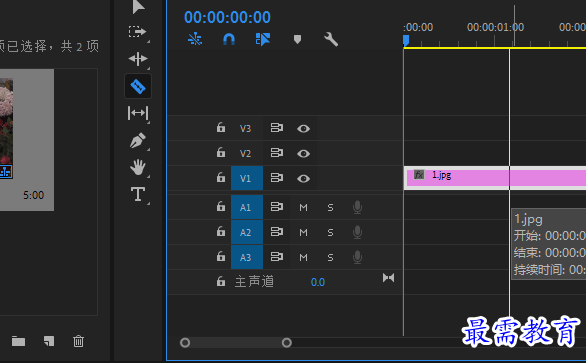Click ruler at 00:00:01:00
586x363 pixels.
495,27
